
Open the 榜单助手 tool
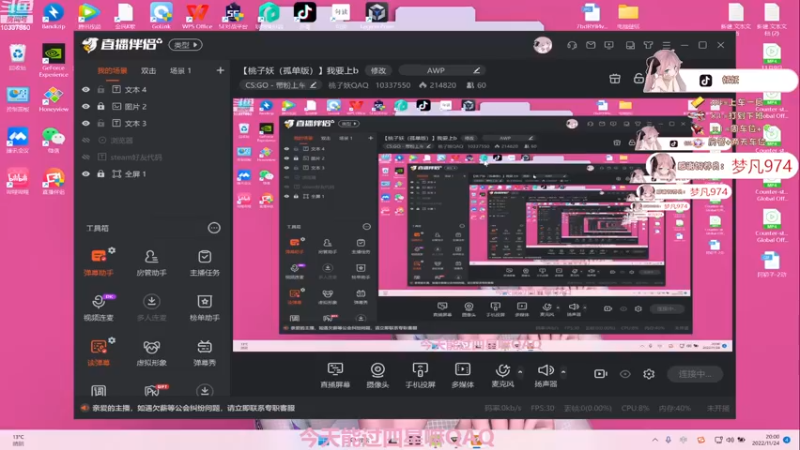(205, 307)
